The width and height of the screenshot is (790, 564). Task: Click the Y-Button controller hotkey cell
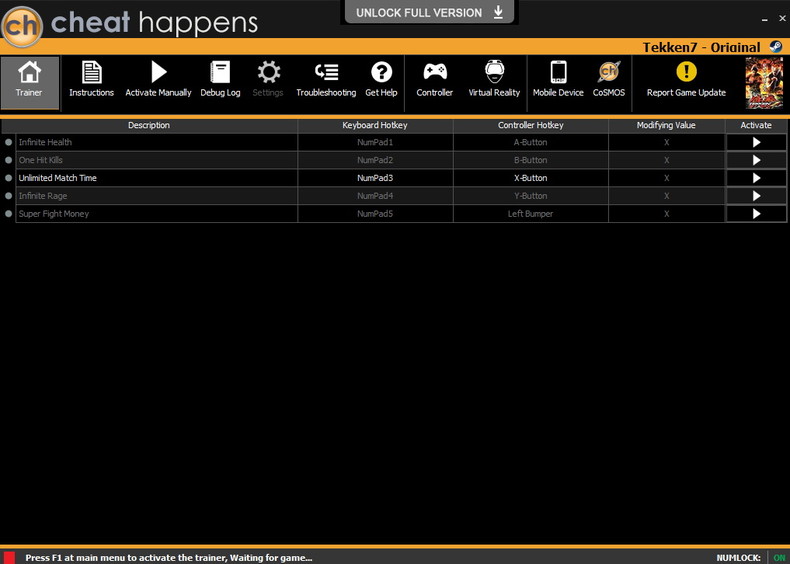[531, 196]
